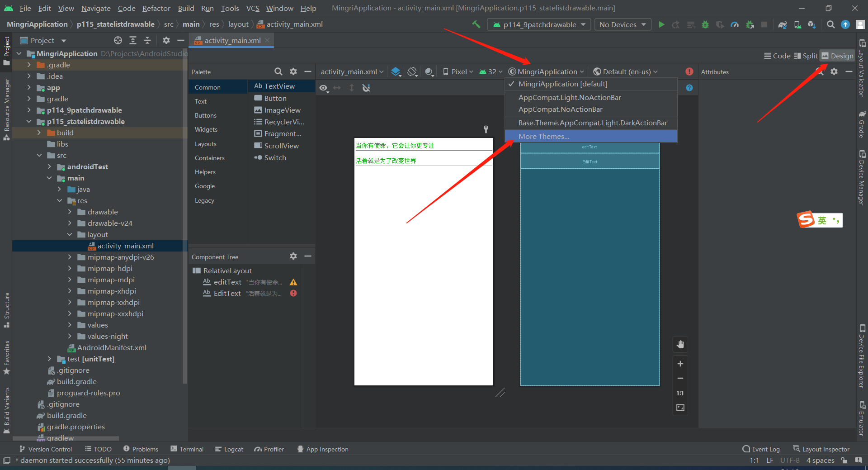Open the Pixel device dropdown

pyautogui.click(x=458, y=72)
